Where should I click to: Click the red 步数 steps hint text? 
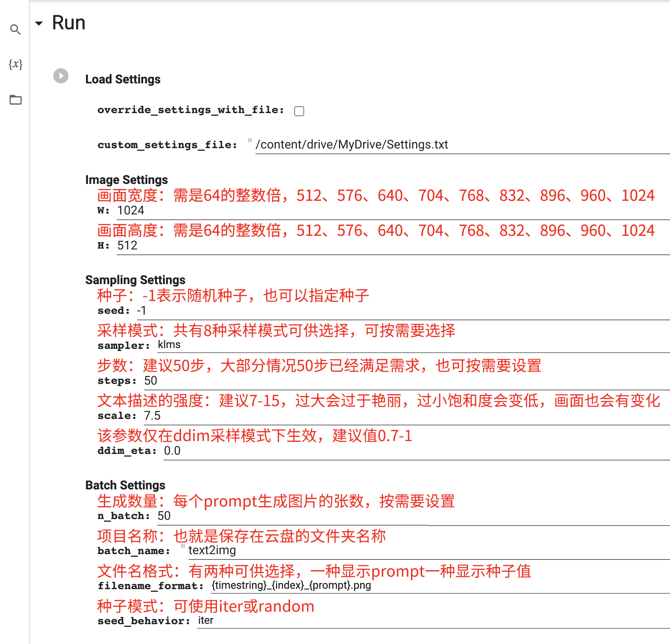319,366
